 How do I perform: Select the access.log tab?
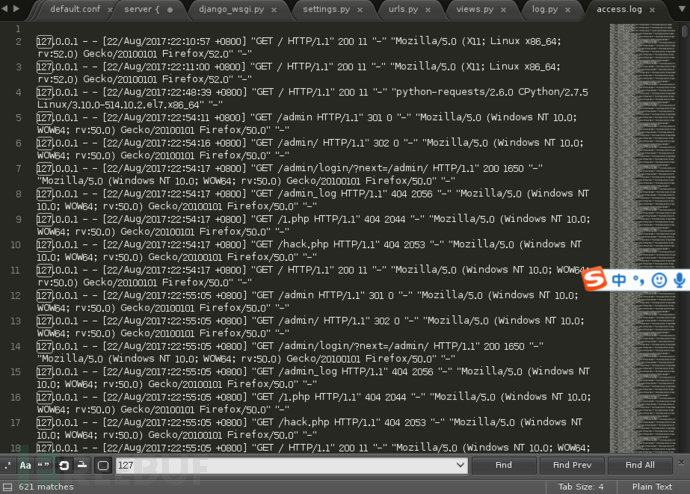coord(619,9)
